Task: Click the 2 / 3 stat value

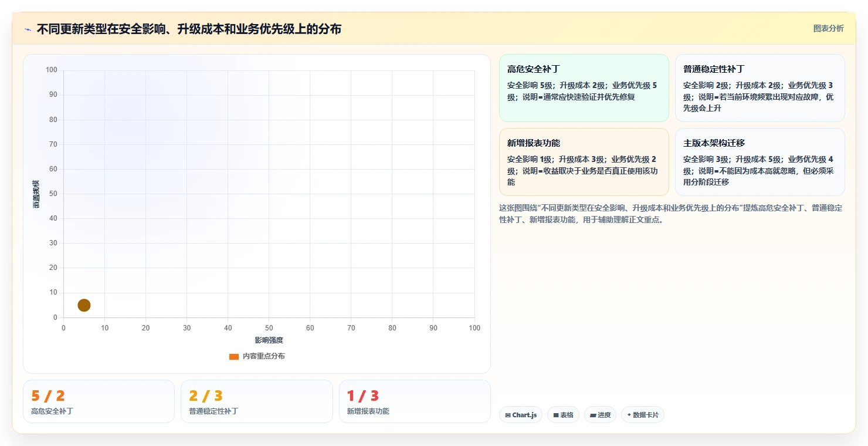Action: 206,396
